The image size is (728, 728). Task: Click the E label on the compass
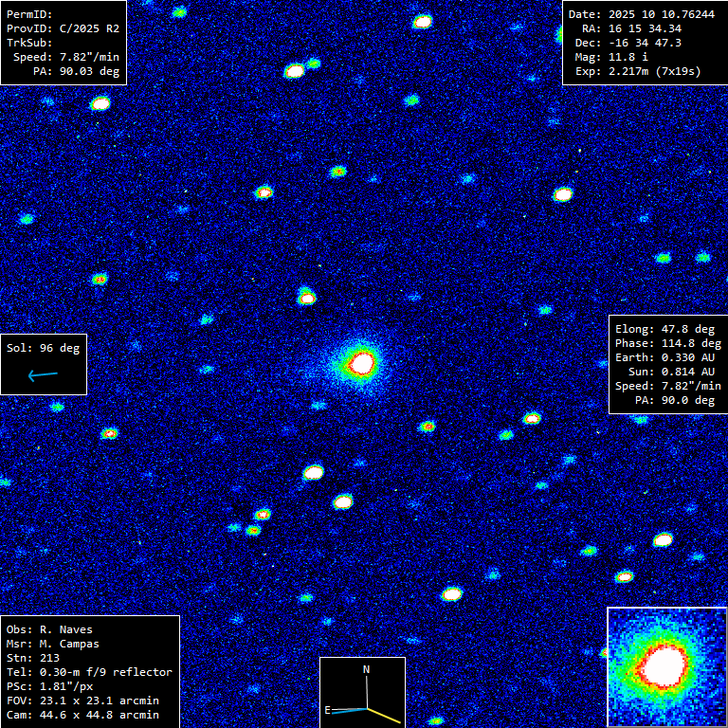[328, 709]
